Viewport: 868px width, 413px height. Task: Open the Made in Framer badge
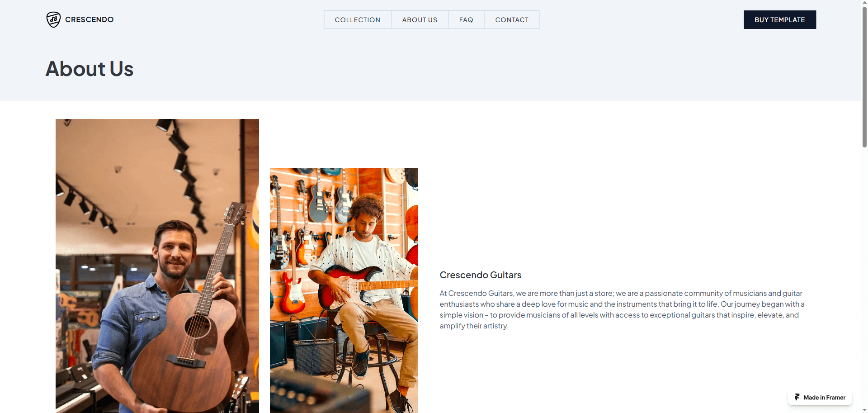[x=820, y=398]
